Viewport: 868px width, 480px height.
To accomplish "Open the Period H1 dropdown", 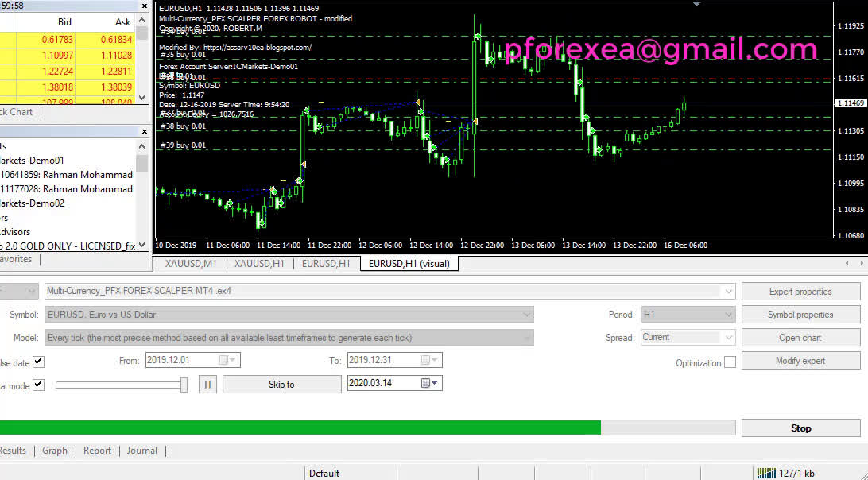I will coord(728,315).
